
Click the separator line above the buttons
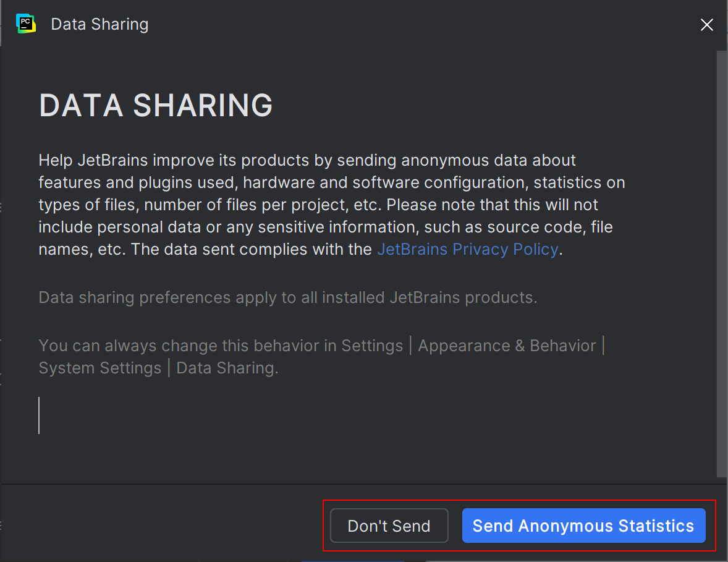(x=358, y=483)
